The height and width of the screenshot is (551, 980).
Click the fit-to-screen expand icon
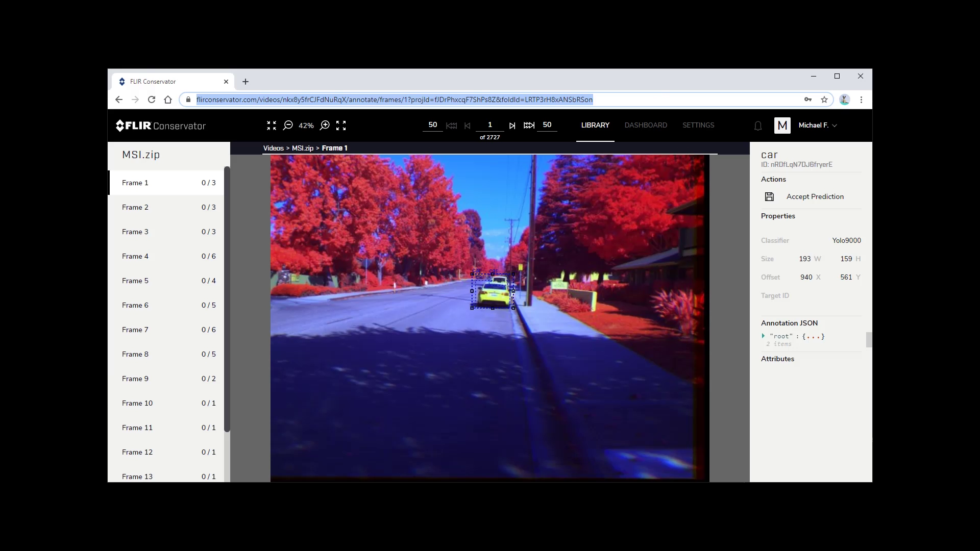pyautogui.click(x=340, y=125)
